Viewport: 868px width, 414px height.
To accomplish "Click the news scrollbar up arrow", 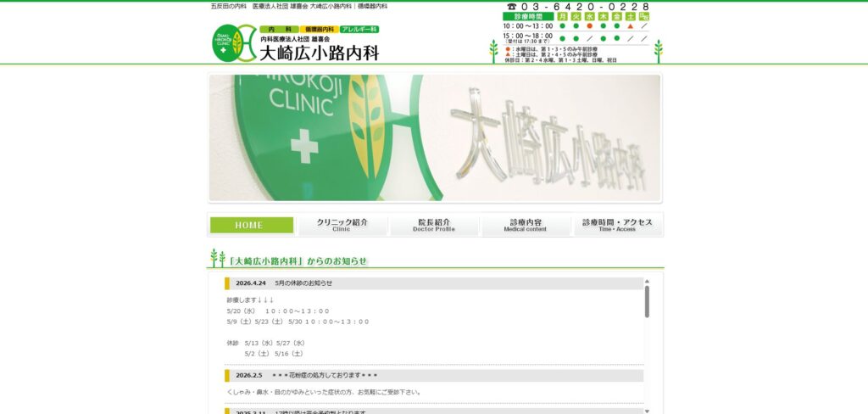I will 647,282.
